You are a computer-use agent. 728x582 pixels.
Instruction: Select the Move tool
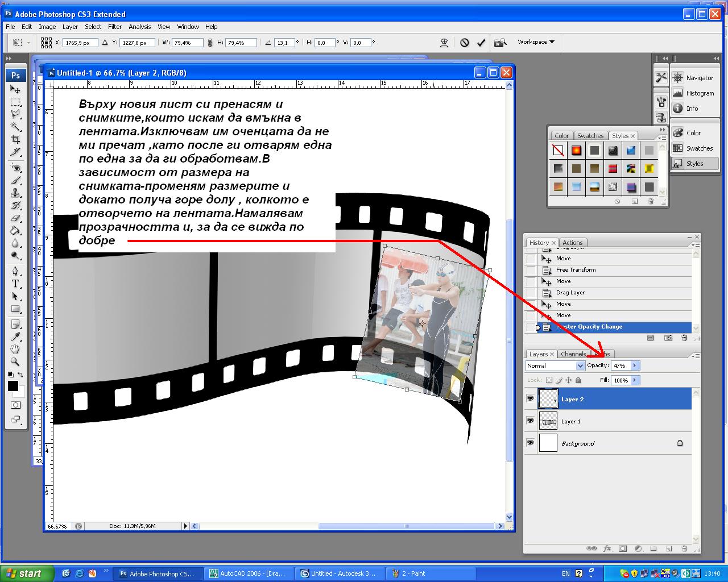point(15,89)
